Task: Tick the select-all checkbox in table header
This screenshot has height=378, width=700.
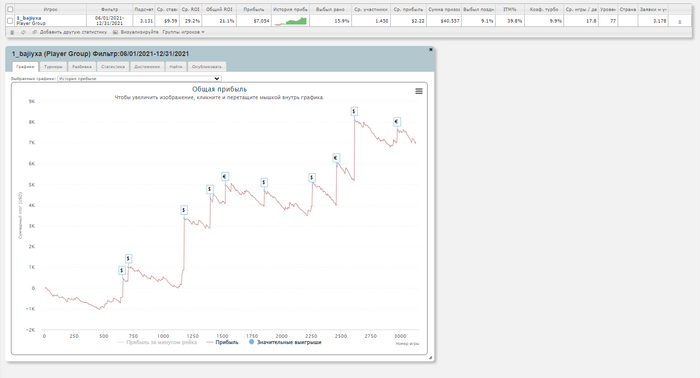Action: (10, 9)
